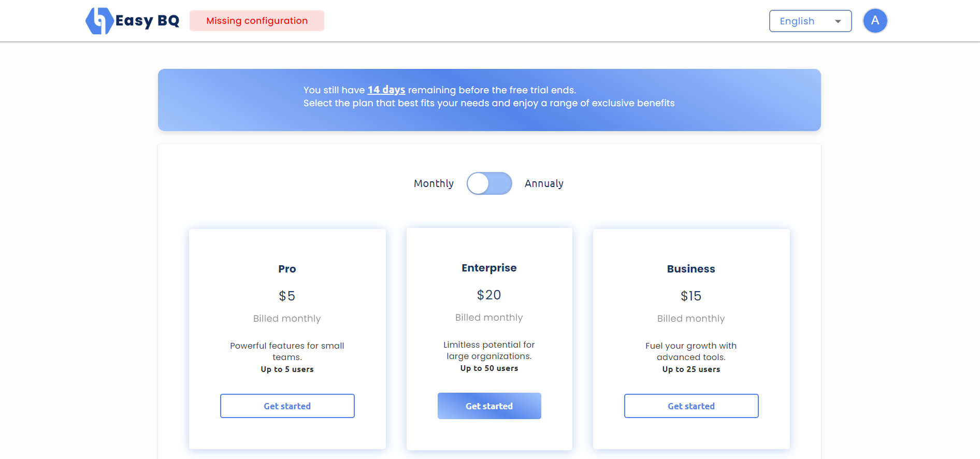Toggle the Monthly/Annualy billing switch

coord(489,183)
